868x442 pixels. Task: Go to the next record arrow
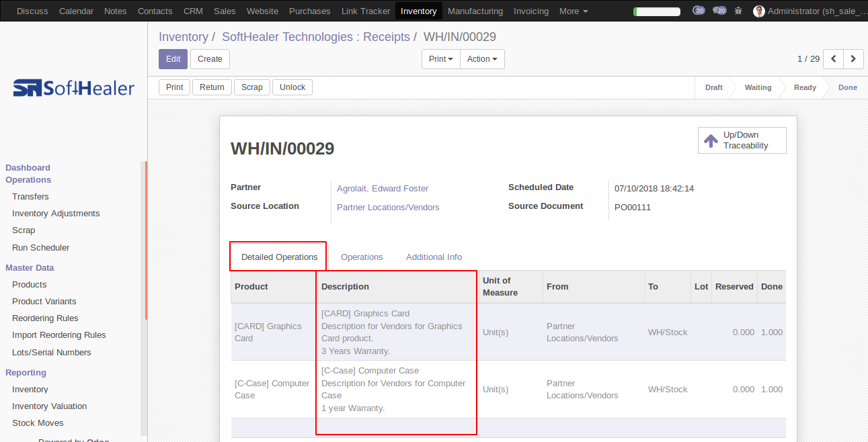tap(853, 59)
